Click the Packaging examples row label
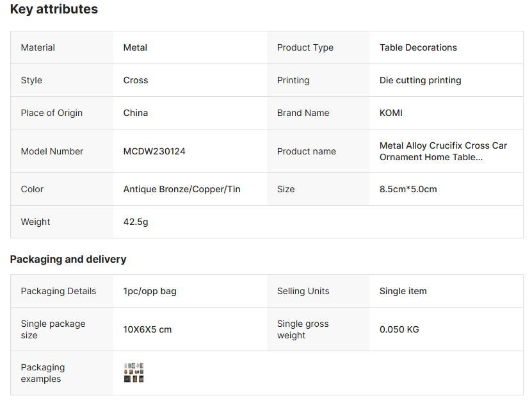 42,373
